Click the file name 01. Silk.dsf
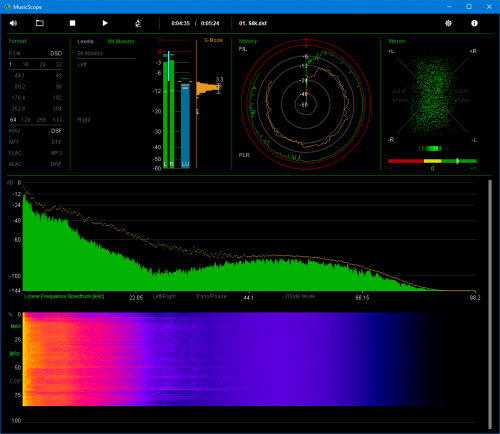Viewport: 500px width, 434px height. coord(253,23)
